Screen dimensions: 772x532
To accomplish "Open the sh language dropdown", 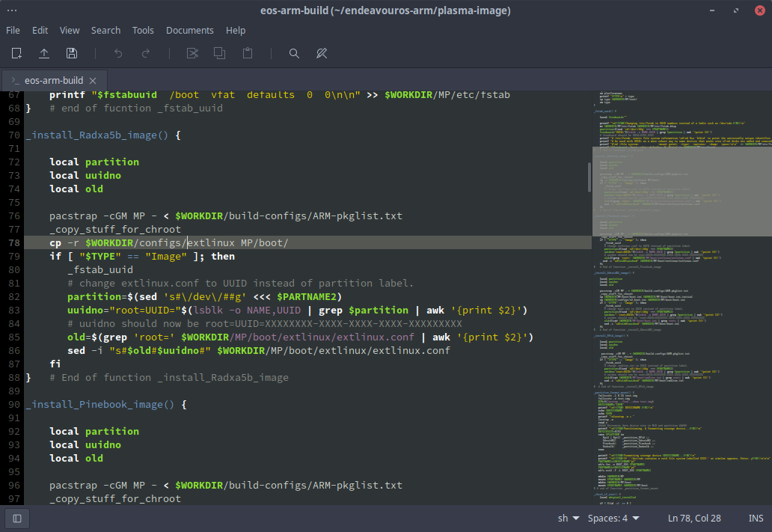I will click(x=569, y=519).
